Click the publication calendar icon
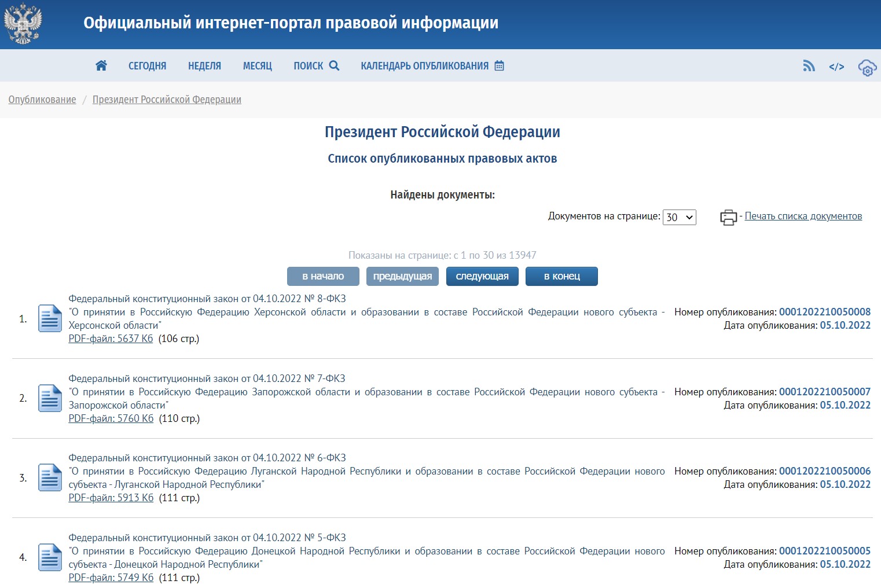This screenshot has width=881, height=588. point(500,65)
